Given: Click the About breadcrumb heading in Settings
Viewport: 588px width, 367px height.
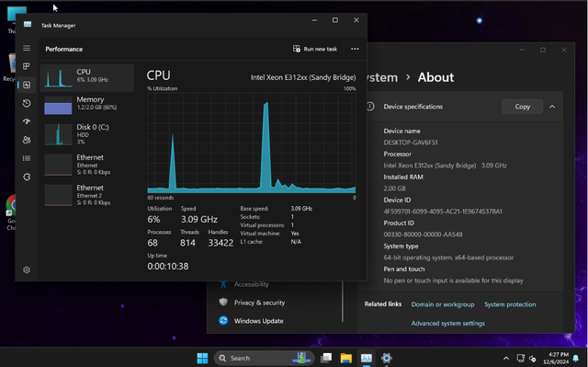Looking at the screenshot, I should click(435, 77).
